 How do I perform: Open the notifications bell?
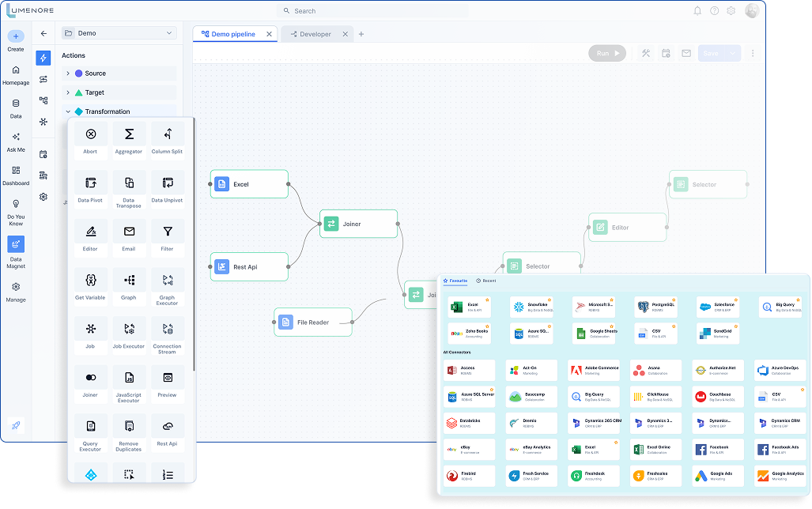[x=697, y=11]
